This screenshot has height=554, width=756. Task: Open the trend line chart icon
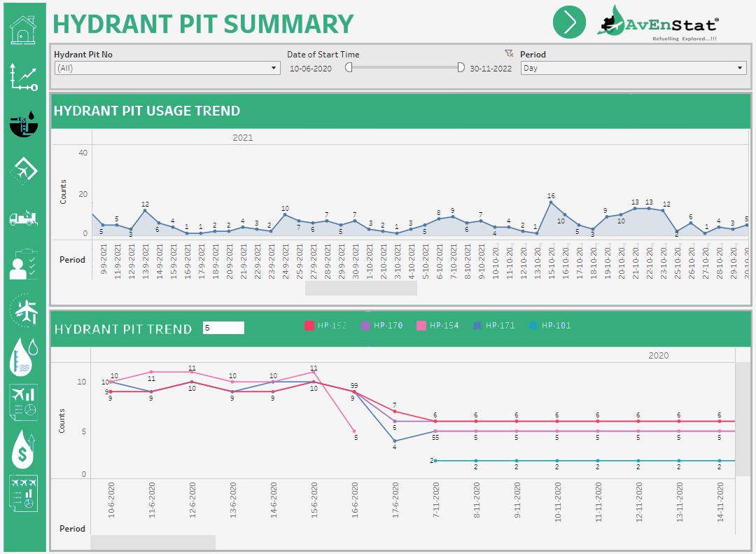(23, 77)
